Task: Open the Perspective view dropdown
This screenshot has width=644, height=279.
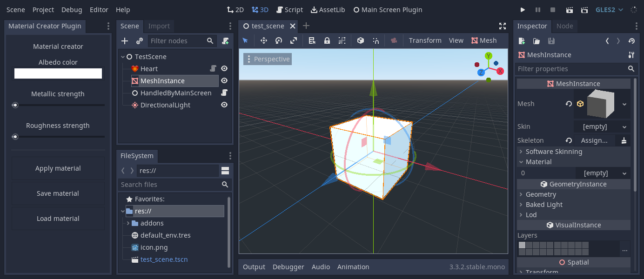Action: tap(268, 59)
